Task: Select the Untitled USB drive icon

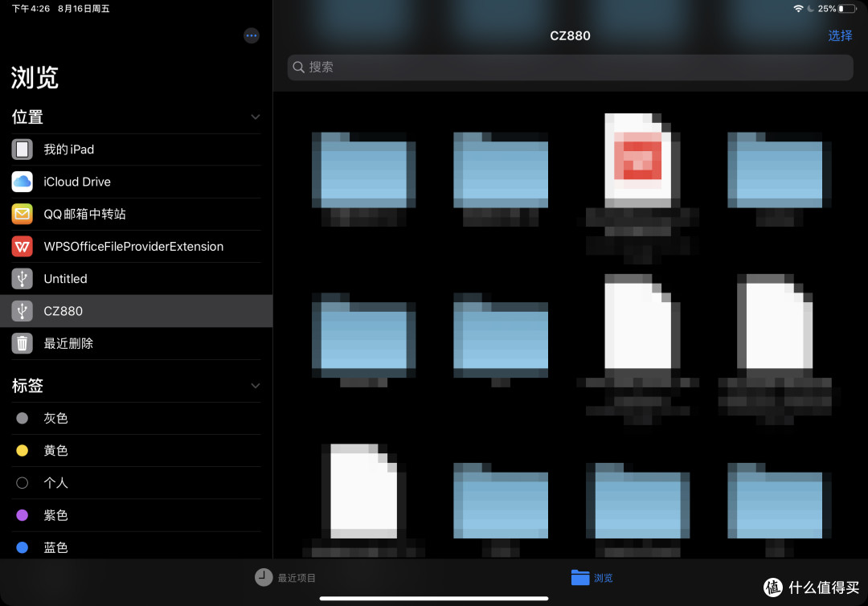Action: pos(23,278)
